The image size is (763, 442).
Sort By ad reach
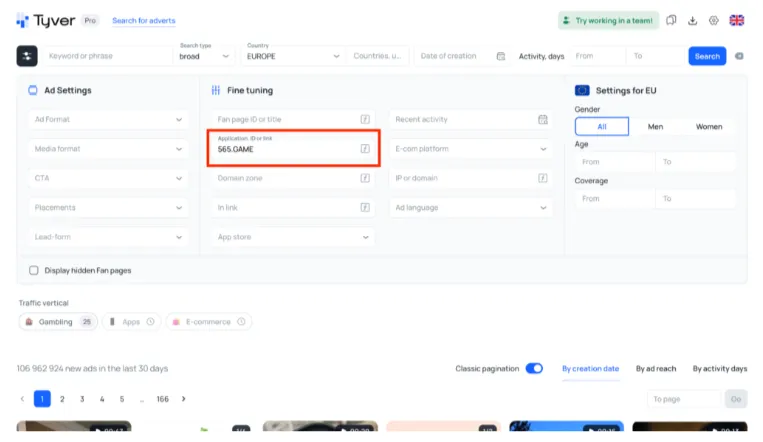[x=656, y=368]
